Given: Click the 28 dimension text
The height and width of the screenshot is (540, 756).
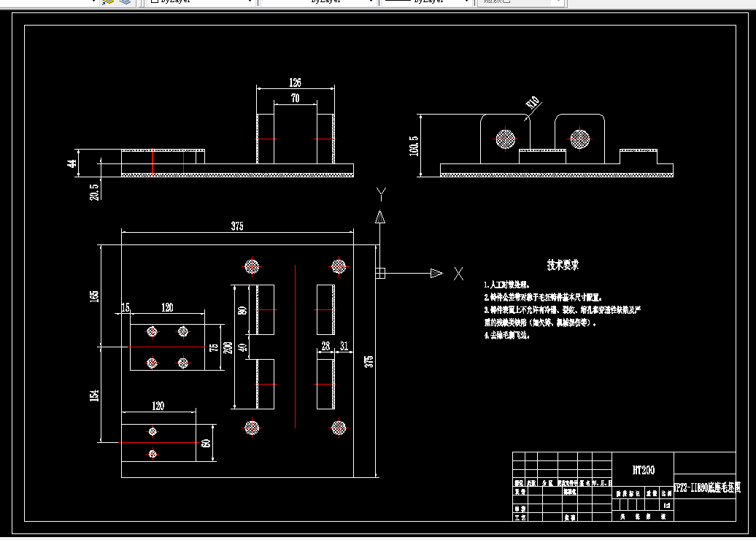Looking at the screenshot, I should pyautogui.click(x=326, y=346).
